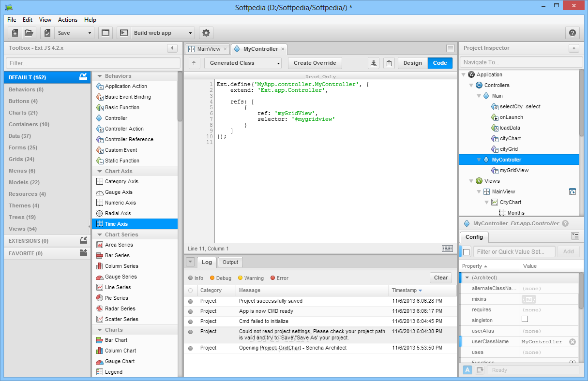Collapse the Views tree node

click(471, 181)
